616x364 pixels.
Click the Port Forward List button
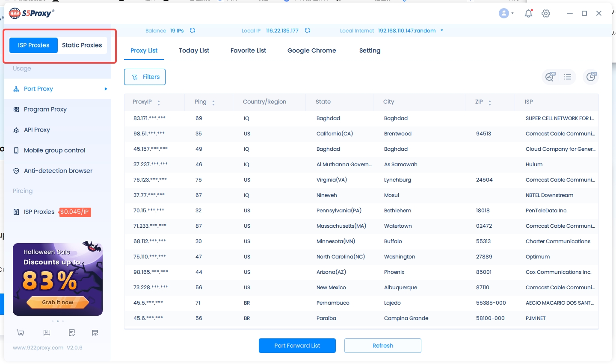[297, 346]
